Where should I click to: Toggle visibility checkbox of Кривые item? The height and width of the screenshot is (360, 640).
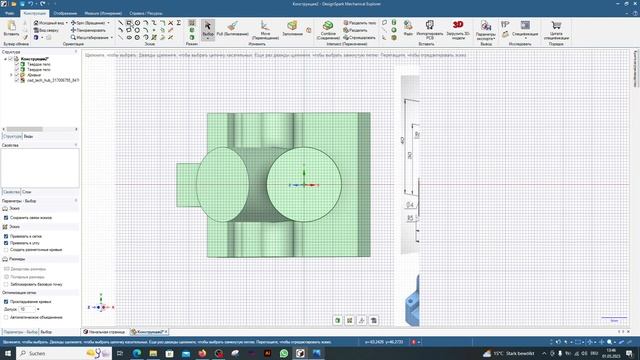coord(17,75)
